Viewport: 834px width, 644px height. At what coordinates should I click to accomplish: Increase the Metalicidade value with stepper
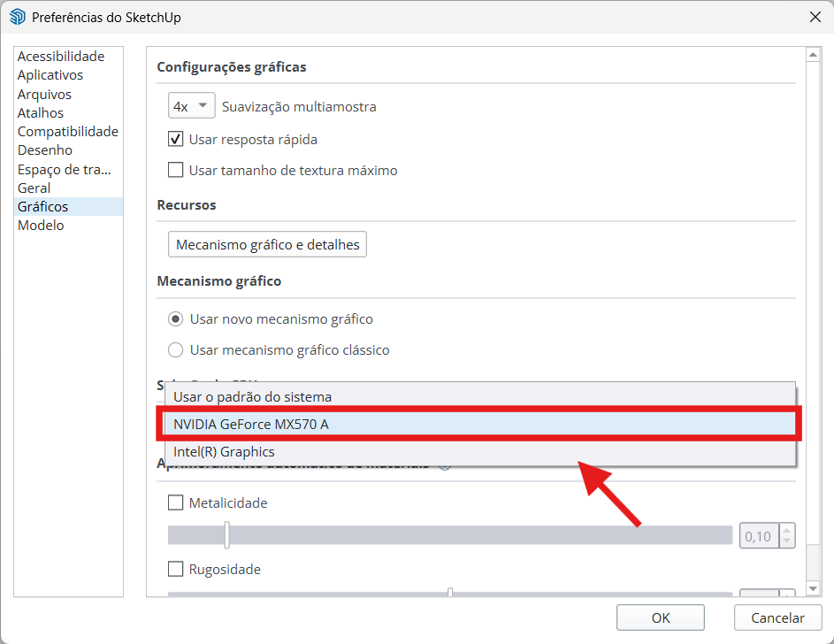(786, 531)
